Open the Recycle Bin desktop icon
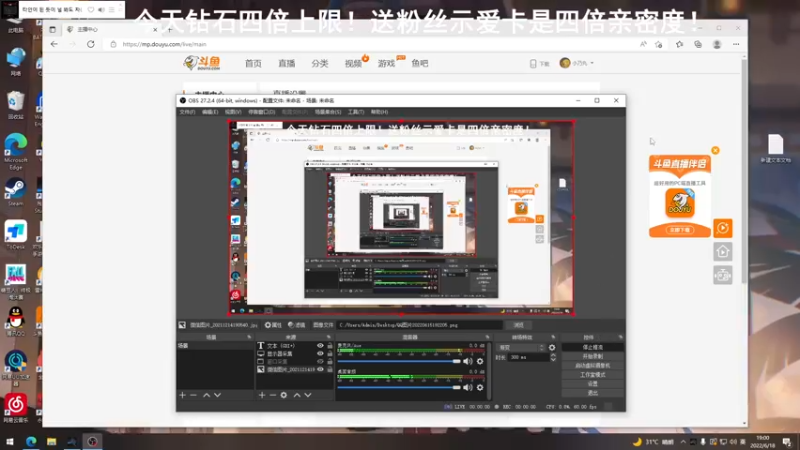The image size is (800, 450). 15,105
